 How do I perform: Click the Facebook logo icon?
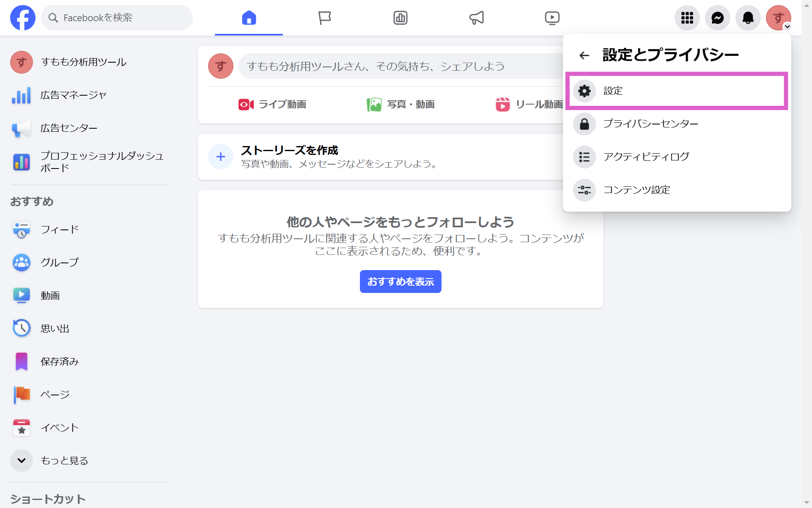click(x=23, y=18)
